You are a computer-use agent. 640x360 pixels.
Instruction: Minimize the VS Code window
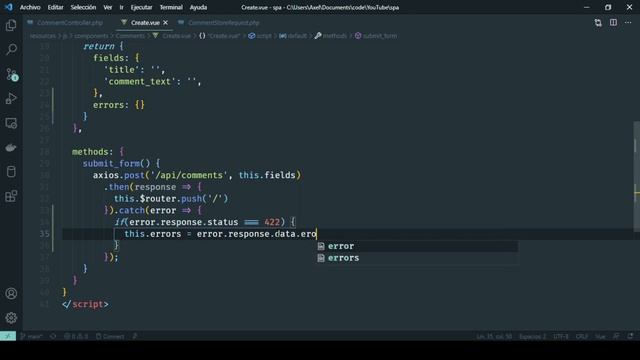pyautogui.click(x=587, y=7)
